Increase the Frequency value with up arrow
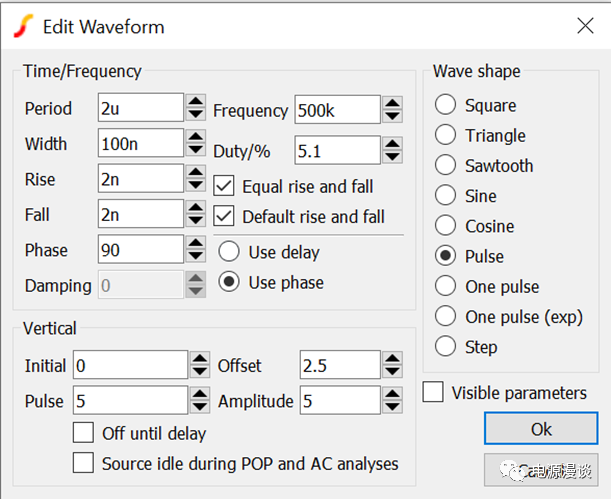 [x=393, y=103]
